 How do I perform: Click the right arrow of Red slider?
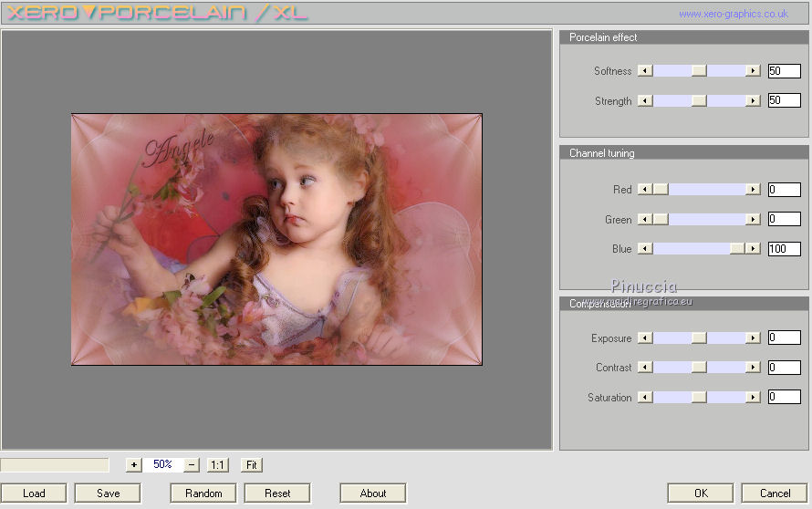753,190
